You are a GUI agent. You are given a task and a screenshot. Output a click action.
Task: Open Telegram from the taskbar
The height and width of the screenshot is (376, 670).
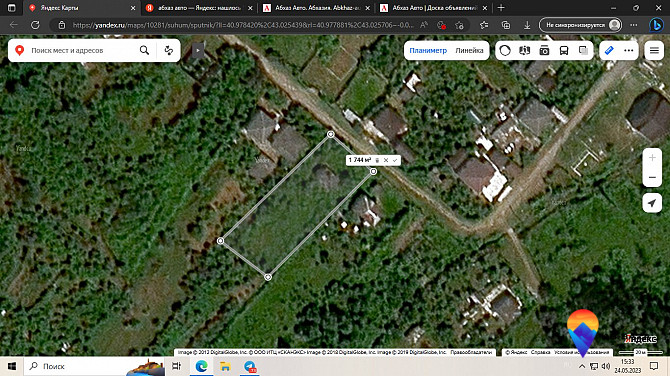[250, 367]
